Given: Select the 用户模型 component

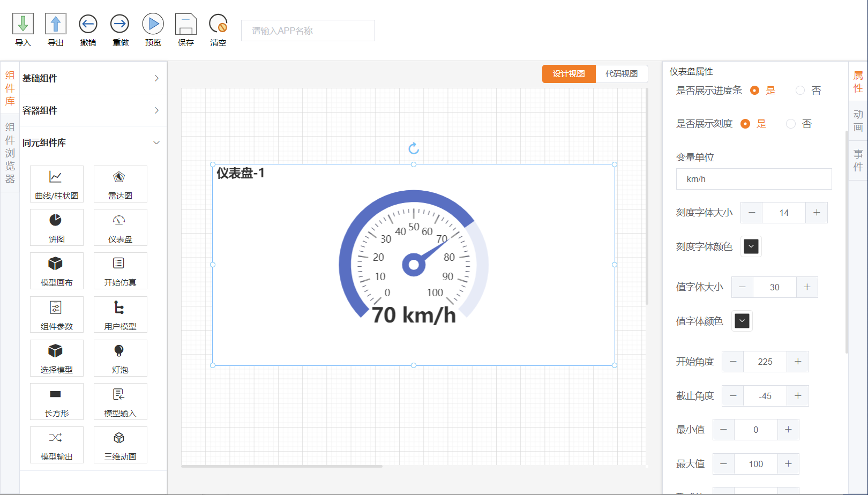Looking at the screenshot, I should 121,314.
